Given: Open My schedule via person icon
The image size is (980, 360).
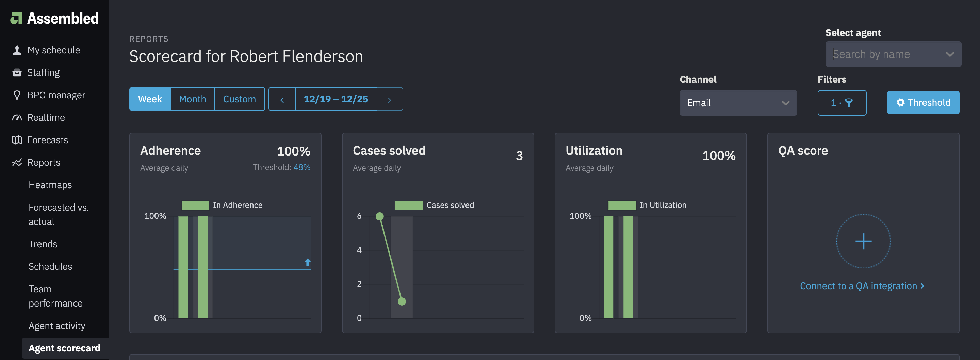Looking at the screenshot, I should click(x=17, y=50).
